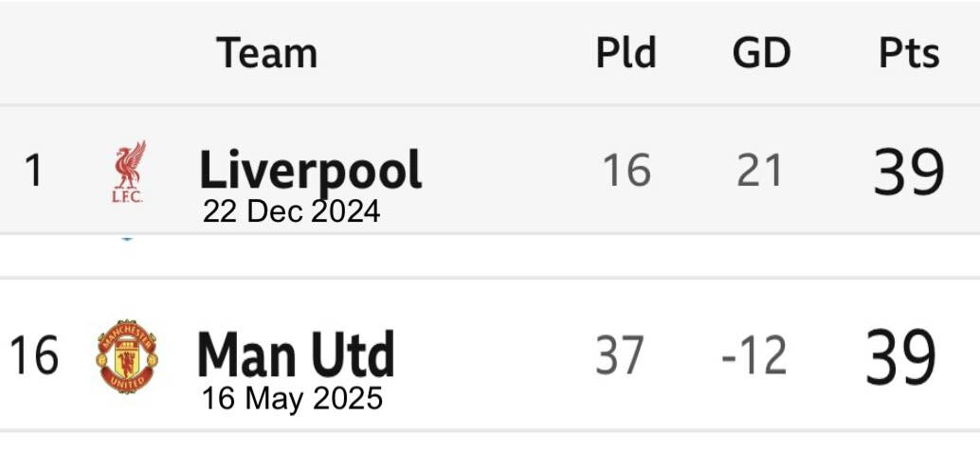The width and height of the screenshot is (980, 453).
Task: Select the GD column header
Action: (761, 53)
